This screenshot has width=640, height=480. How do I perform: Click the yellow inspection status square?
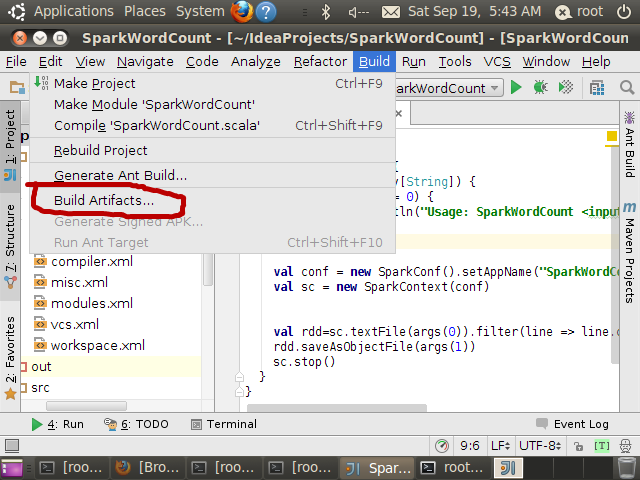point(612,136)
